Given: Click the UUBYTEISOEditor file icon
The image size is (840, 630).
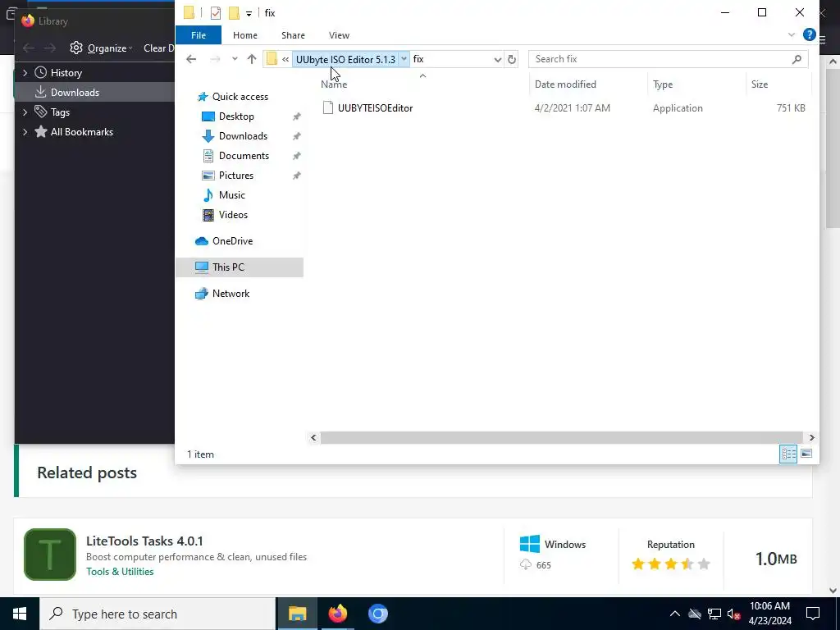Looking at the screenshot, I should pyautogui.click(x=328, y=108).
